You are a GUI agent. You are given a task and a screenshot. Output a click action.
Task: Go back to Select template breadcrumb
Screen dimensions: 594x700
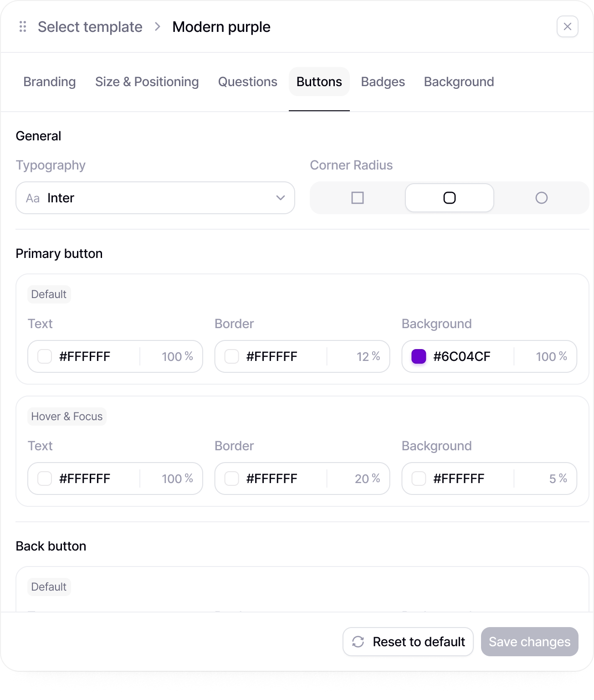(x=90, y=27)
